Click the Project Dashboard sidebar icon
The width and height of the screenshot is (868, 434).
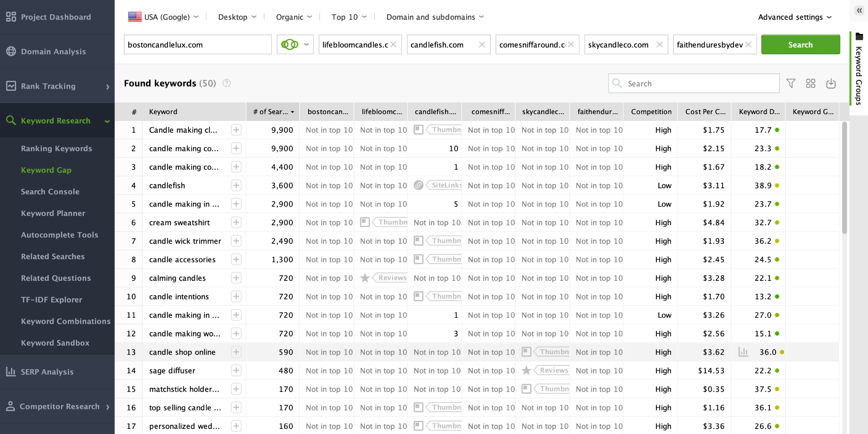[x=11, y=17]
